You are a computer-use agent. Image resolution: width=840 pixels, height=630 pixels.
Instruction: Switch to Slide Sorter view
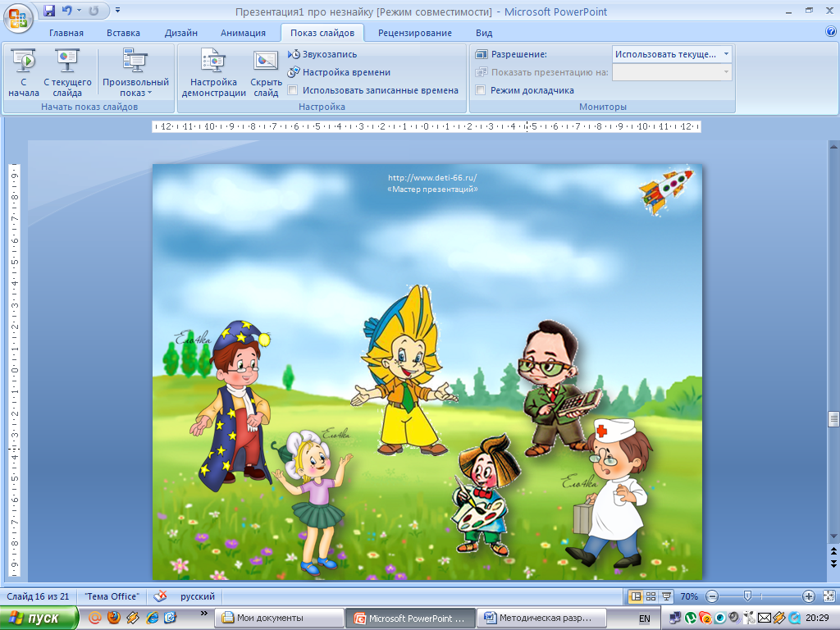pyautogui.click(x=651, y=596)
